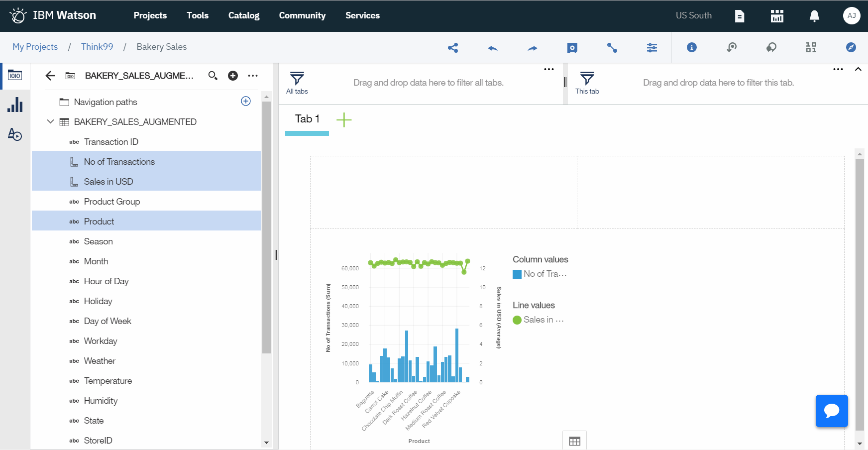Open the Sources panel icon in sidebar
Viewport: 868px width, 450px height.
click(15, 76)
